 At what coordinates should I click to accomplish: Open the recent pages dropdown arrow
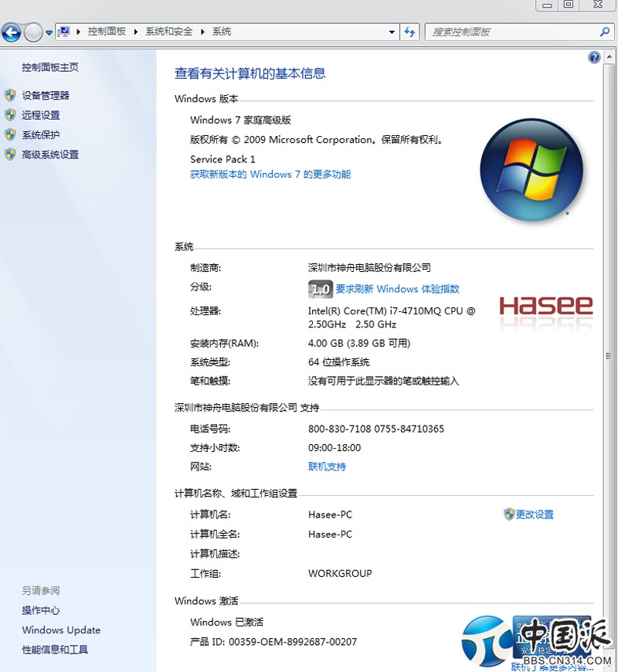49,32
